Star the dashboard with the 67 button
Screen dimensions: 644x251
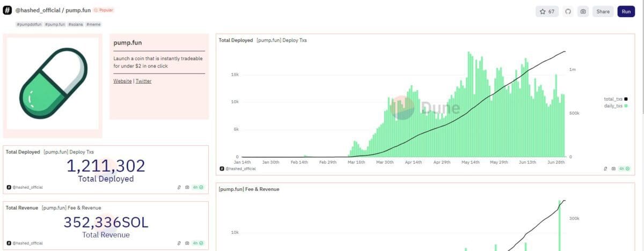point(547,11)
